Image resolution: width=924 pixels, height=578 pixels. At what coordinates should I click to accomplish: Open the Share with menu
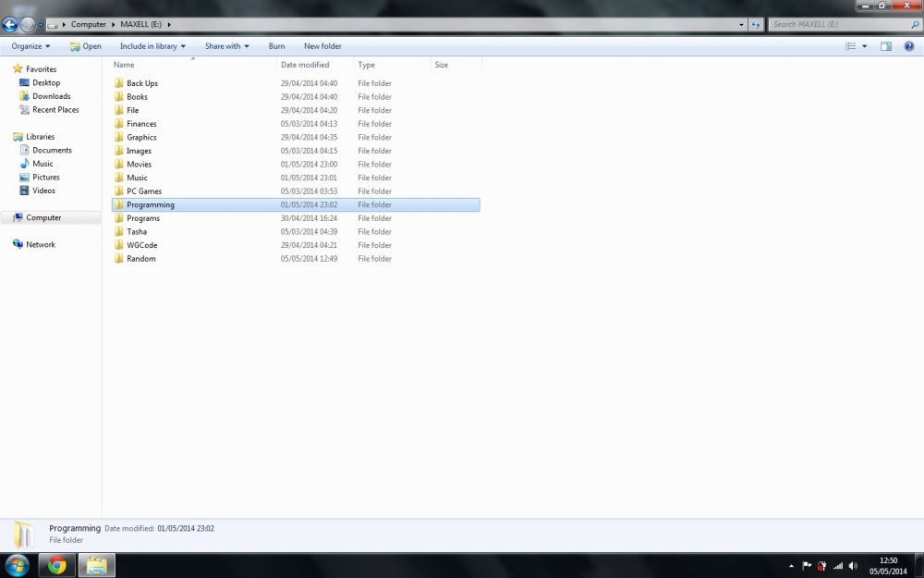(226, 46)
